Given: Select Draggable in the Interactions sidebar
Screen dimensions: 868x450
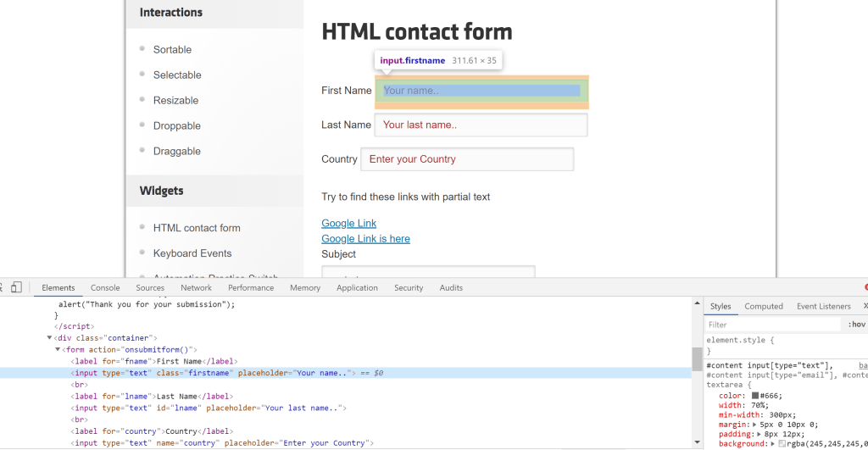Looking at the screenshot, I should tap(176, 151).
